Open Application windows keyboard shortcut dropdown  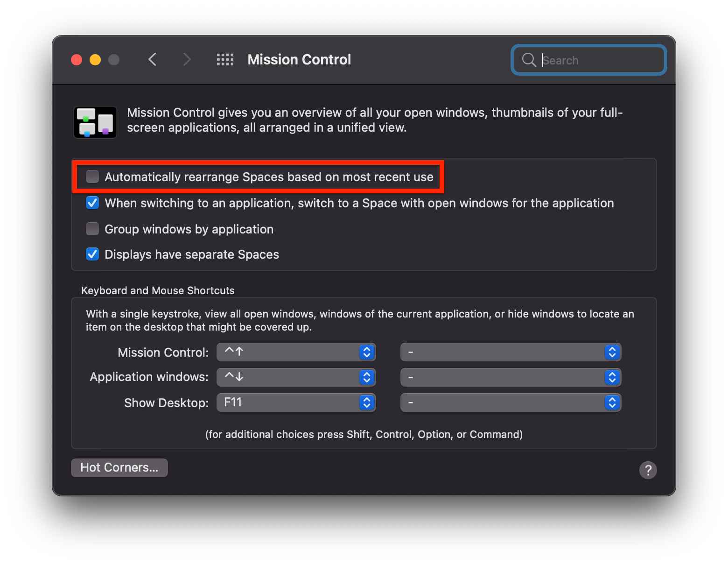(x=296, y=377)
